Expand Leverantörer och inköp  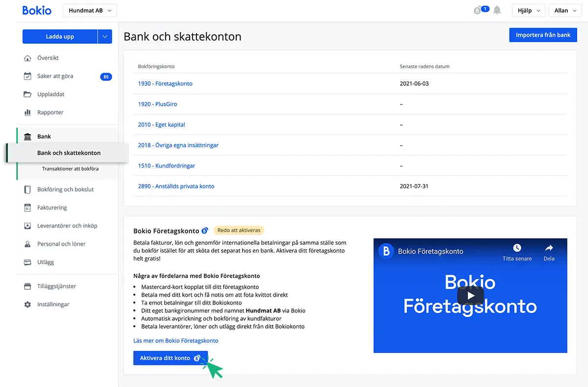[67, 226]
